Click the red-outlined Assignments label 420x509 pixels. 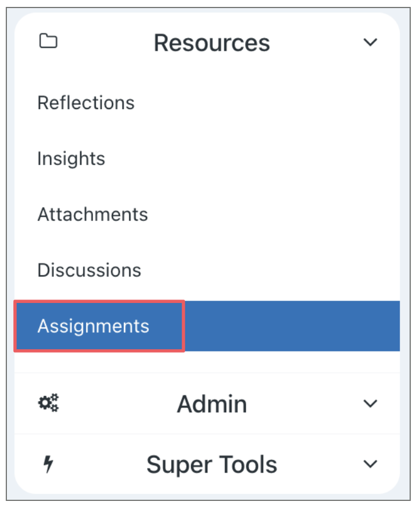coord(93,326)
